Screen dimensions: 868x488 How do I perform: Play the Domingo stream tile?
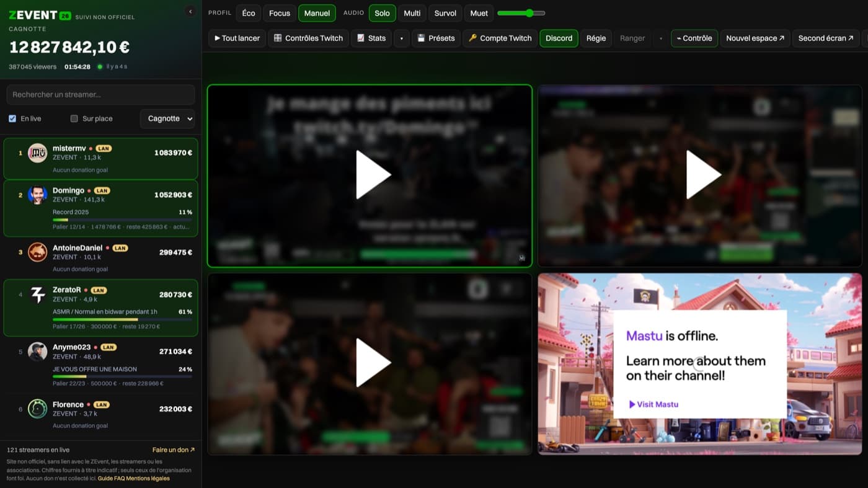pos(373,175)
